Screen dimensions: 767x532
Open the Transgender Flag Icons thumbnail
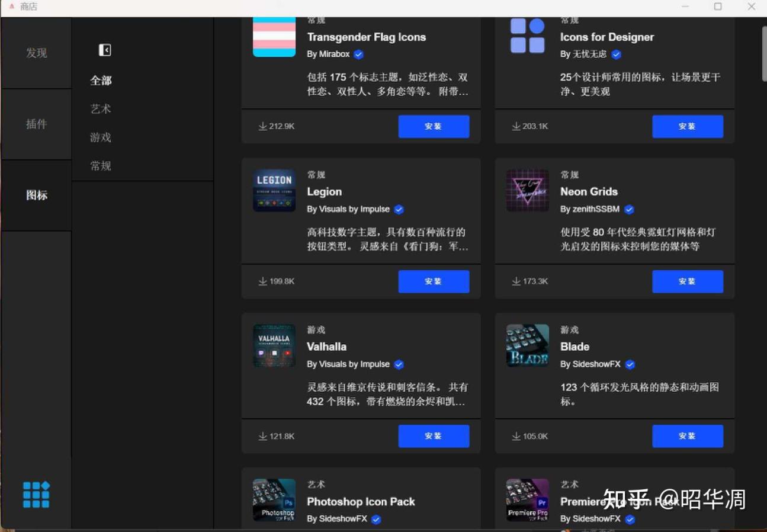coord(274,37)
